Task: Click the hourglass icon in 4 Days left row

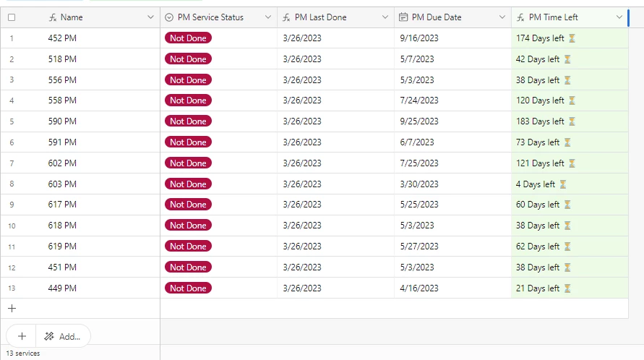Action: (x=562, y=184)
